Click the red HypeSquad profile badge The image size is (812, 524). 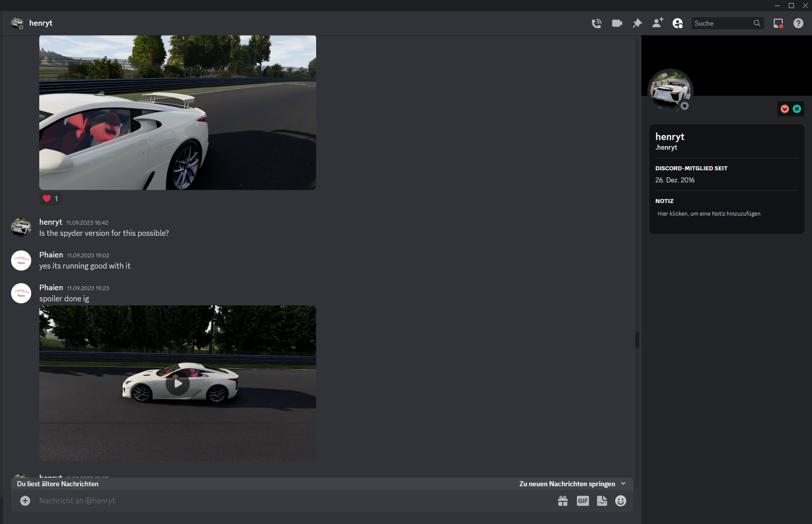tap(785, 109)
